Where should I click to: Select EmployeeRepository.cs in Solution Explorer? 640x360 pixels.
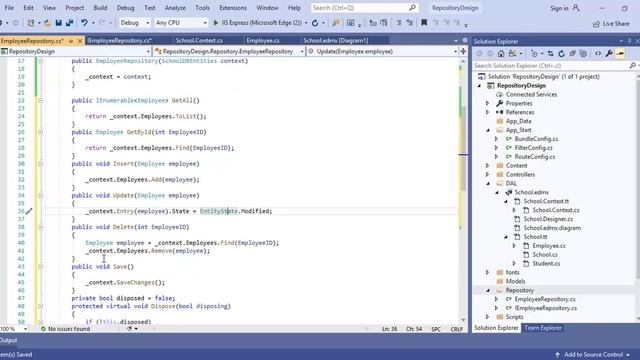545,299
